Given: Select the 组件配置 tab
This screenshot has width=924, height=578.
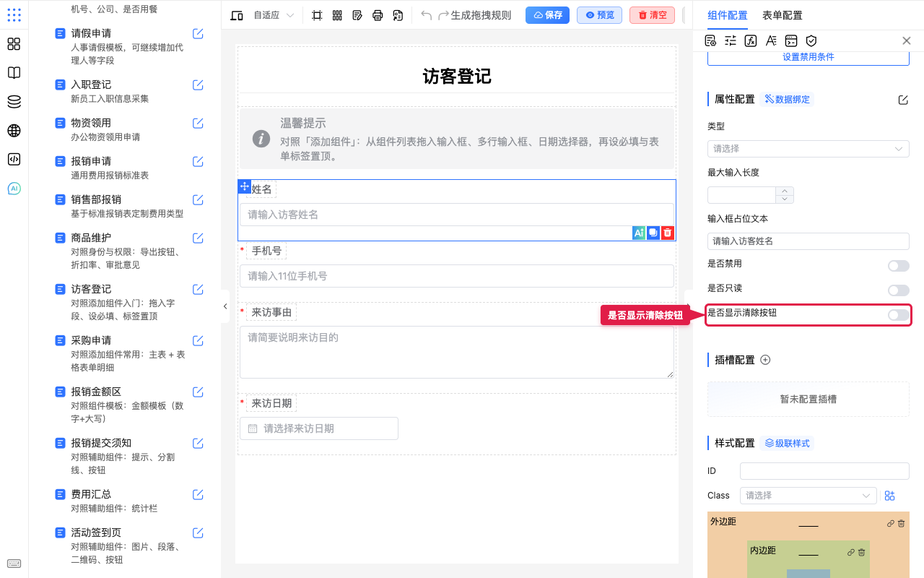Looking at the screenshot, I should point(728,15).
